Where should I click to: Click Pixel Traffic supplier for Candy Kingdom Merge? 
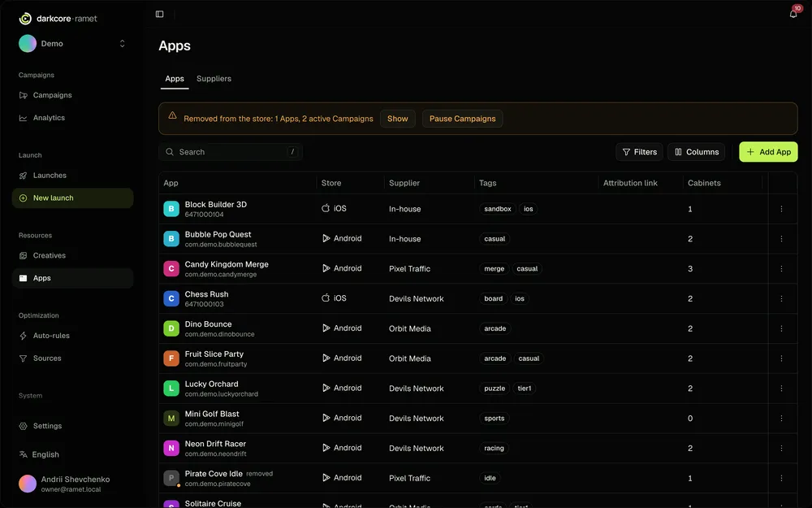click(409, 268)
